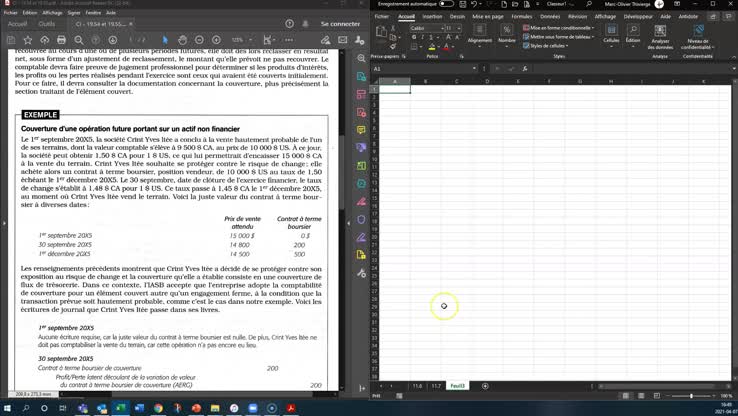Screen dimensions: 738x416
Task: Add a new sheet with plus button
Action: click(x=485, y=385)
